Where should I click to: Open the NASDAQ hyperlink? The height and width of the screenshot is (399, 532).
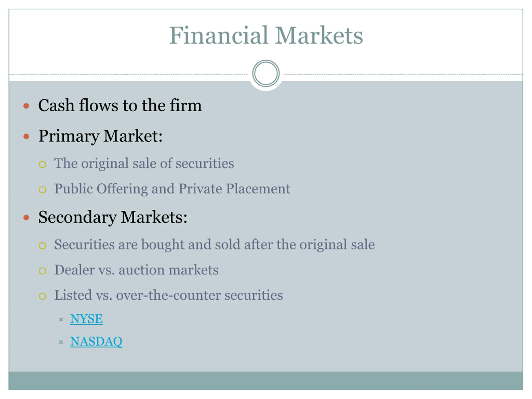[96, 341]
